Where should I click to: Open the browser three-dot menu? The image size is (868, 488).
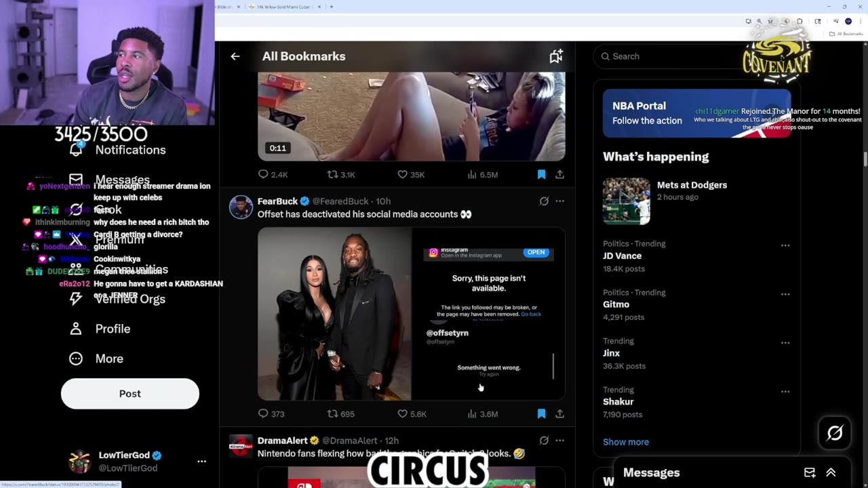tap(860, 22)
